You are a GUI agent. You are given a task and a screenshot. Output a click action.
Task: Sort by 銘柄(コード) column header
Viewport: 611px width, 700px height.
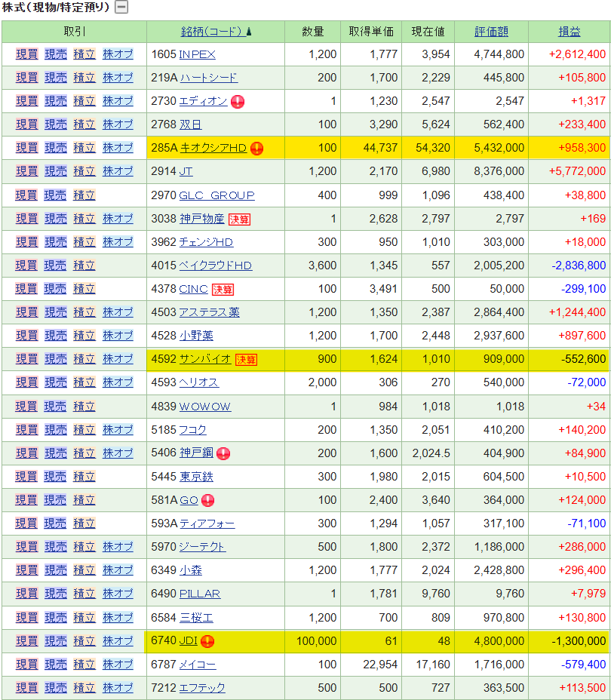216,32
